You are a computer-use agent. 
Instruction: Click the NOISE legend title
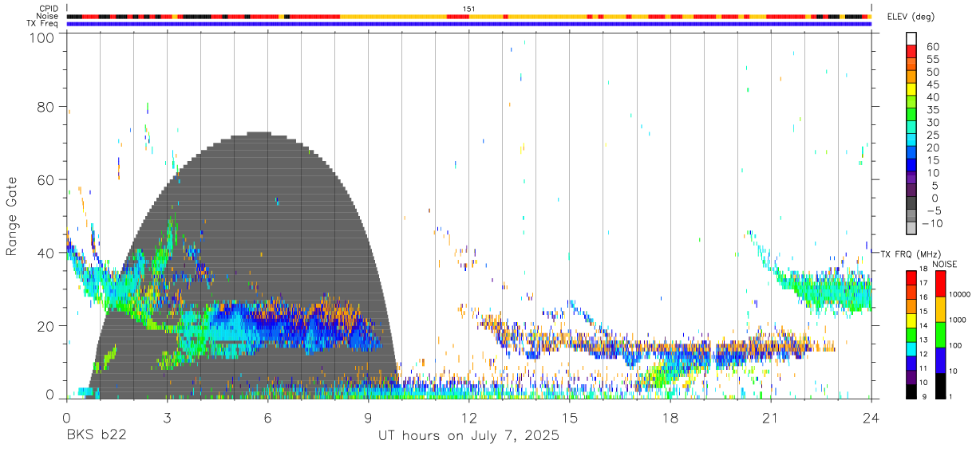(944, 263)
